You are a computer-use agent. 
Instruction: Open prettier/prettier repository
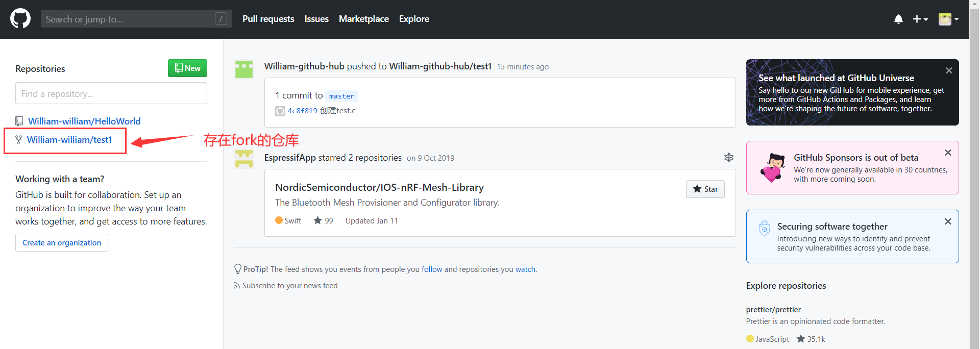773,310
